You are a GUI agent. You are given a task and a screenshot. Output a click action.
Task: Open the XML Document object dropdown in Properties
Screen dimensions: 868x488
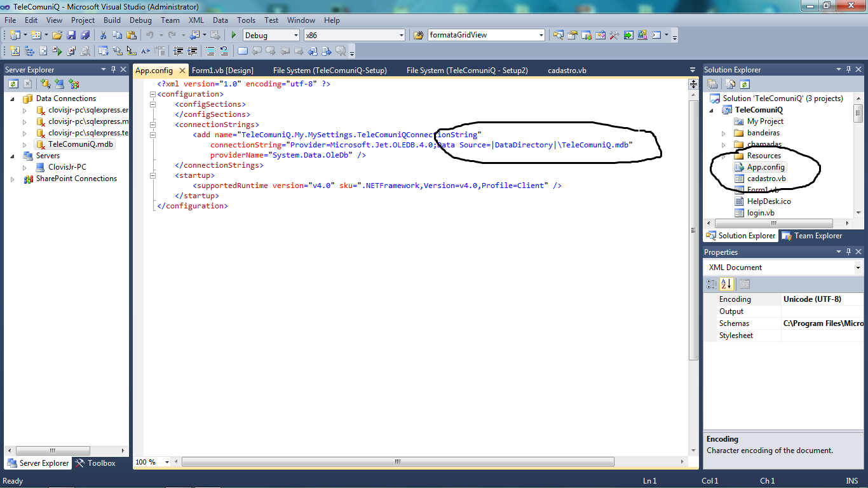tap(858, 268)
